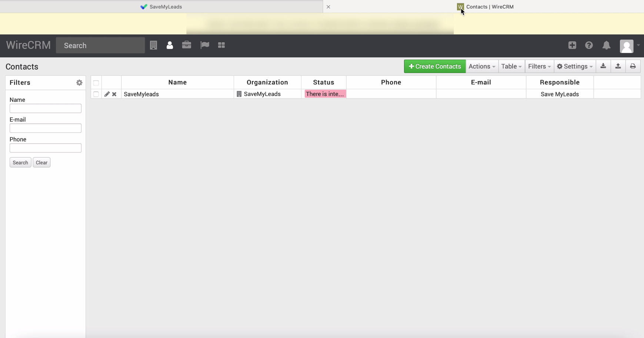
Task: Open the caret next to user avatar
Action: [638, 45]
